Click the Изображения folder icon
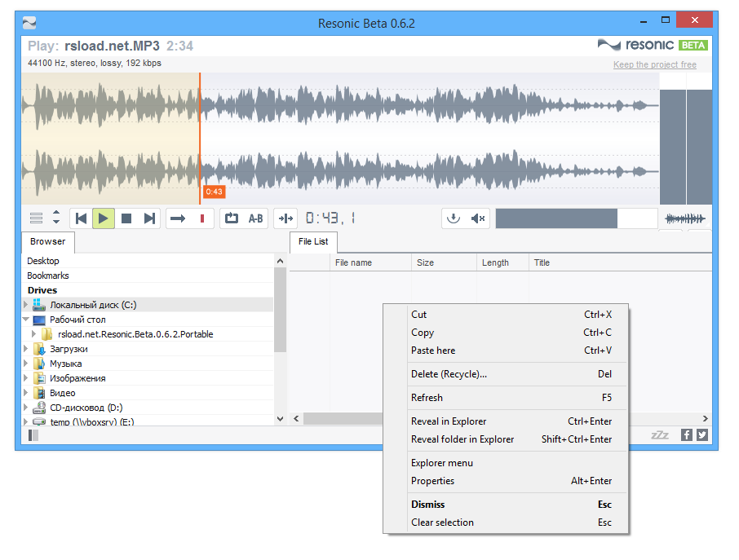739x560 pixels. coord(39,378)
